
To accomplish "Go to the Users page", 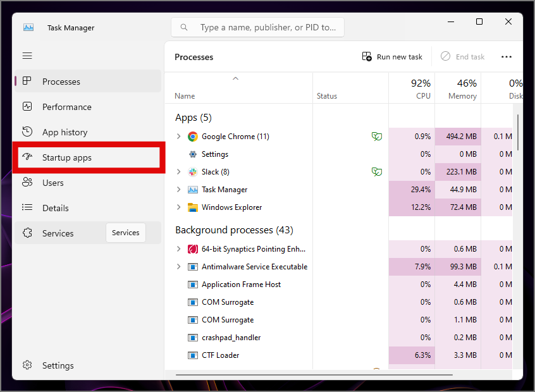I will tap(88, 183).
